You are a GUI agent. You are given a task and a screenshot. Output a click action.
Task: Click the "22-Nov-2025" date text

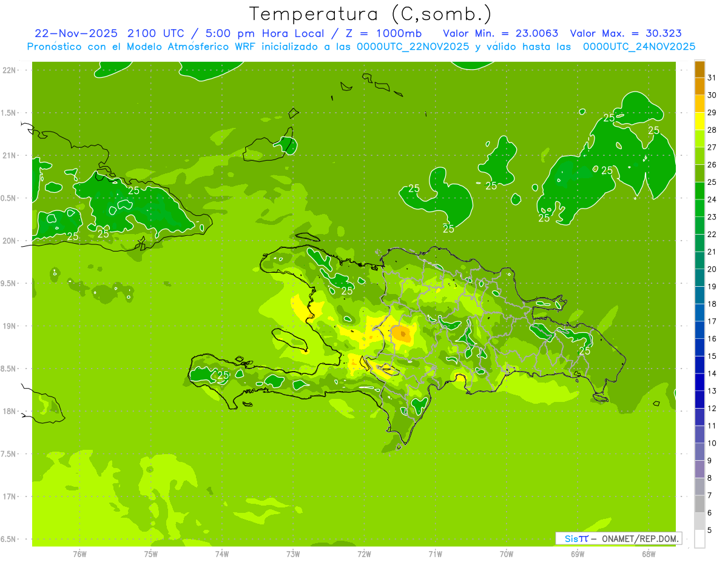(77, 33)
